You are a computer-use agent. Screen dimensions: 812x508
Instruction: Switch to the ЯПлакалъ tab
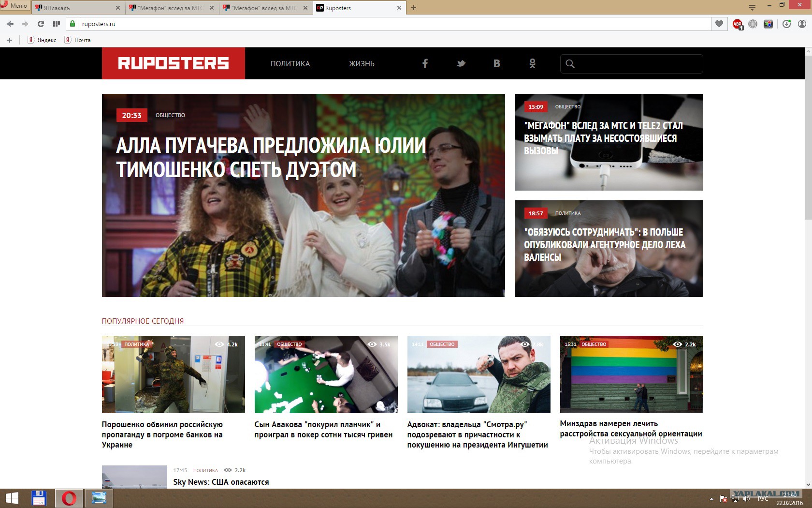[77, 8]
